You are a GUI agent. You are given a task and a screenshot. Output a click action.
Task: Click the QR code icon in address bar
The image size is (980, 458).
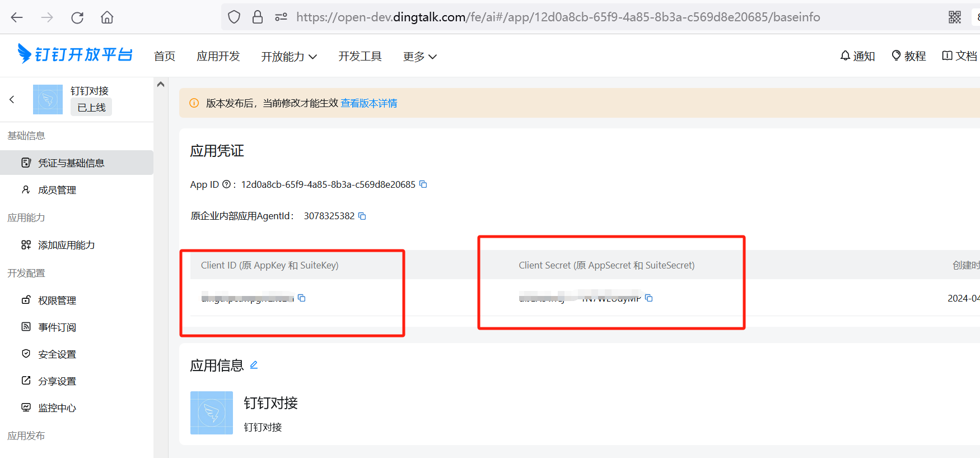tap(955, 17)
